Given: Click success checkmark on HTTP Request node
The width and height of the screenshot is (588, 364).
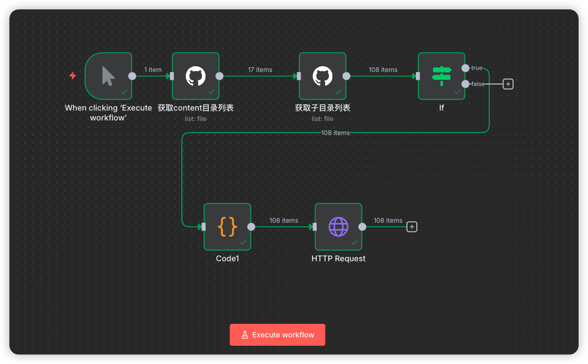Looking at the screenshot, I should click(x=354, y=242).
